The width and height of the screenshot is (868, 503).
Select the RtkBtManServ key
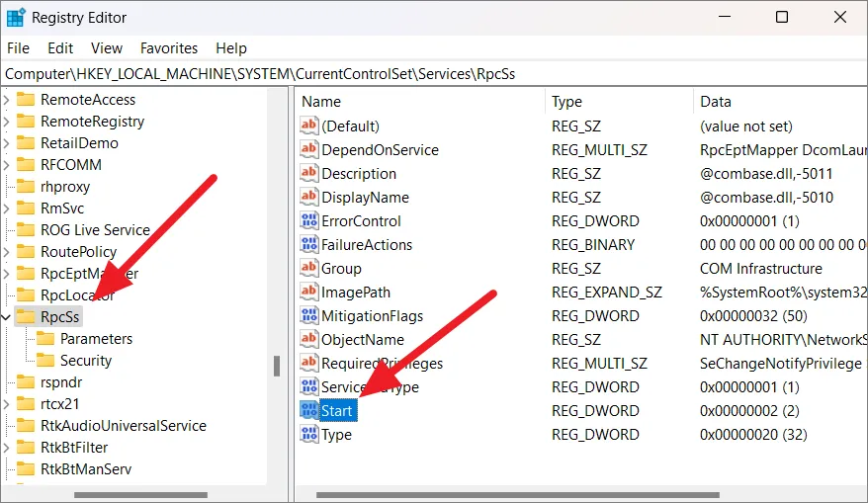pos(86,468)
